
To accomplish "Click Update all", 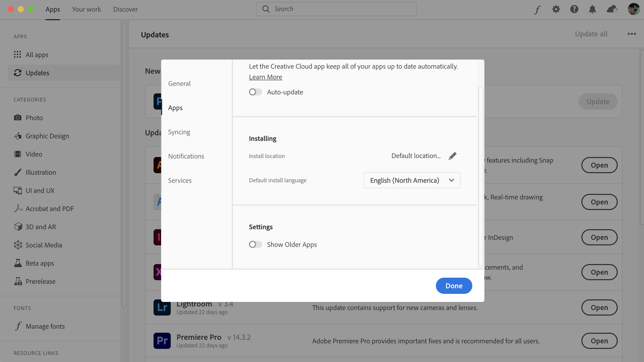I will [x=591, y=34].
